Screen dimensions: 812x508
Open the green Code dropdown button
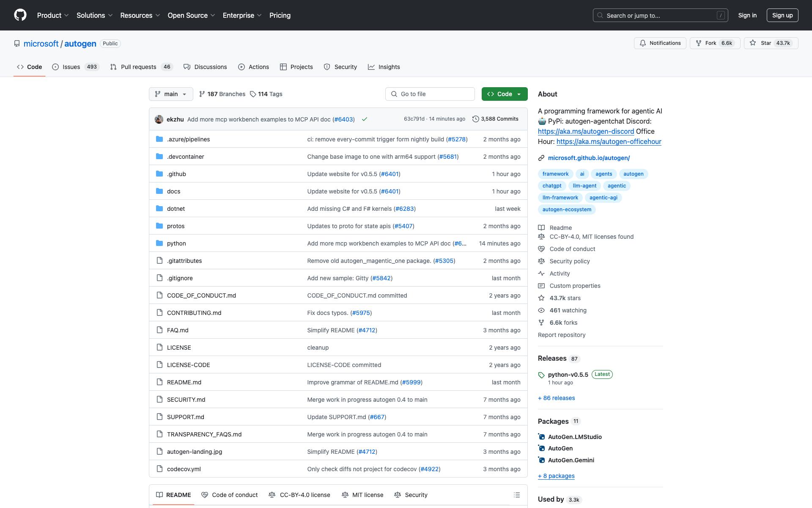[504, 94]
